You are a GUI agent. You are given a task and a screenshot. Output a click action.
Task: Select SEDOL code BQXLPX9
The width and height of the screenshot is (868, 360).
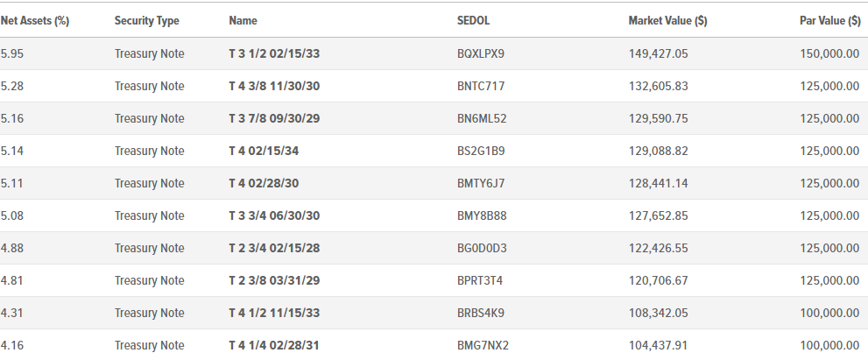coord(481,53)
